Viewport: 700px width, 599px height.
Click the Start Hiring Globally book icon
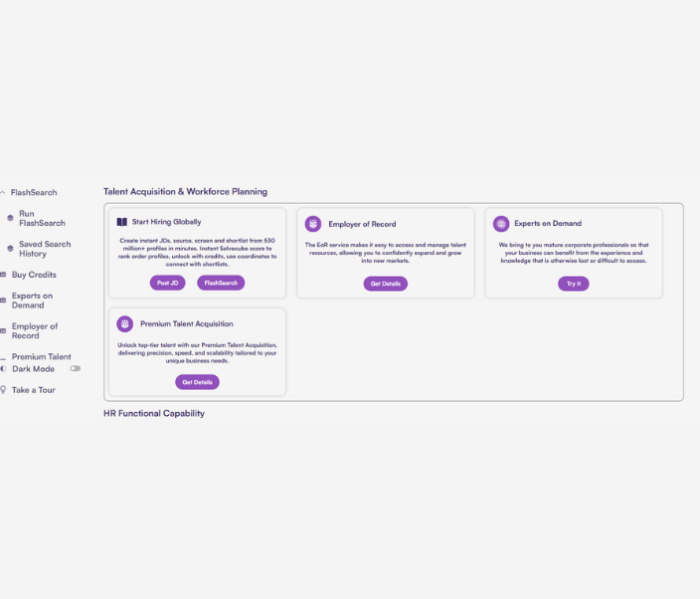(x=122, y=222)
